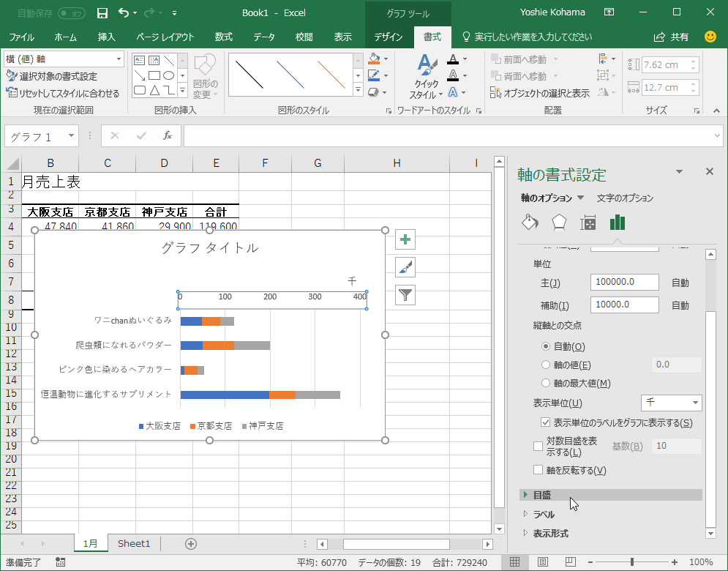Open the クイックスタイル dropdown
Viewport: 728px width, 571px height.
click(x=426, y=77)
